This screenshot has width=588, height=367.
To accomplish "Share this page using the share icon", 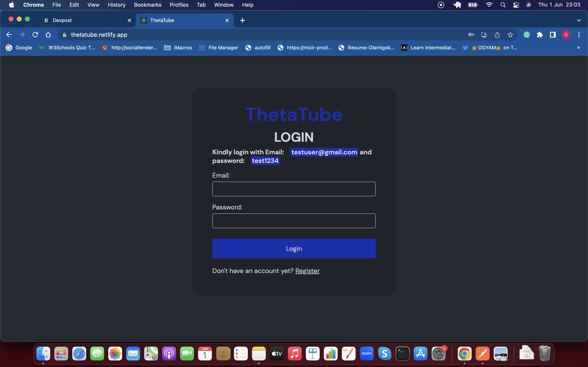I will click(497, 35).
